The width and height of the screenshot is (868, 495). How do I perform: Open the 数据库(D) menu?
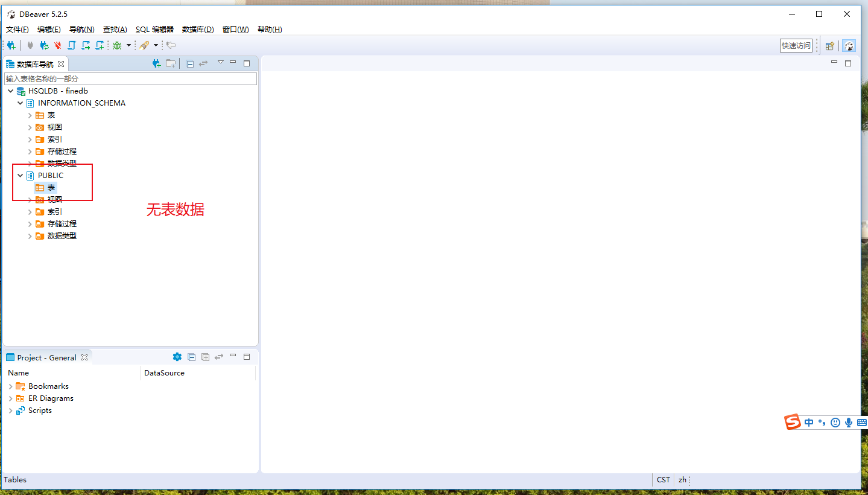(x=198, y=30)
